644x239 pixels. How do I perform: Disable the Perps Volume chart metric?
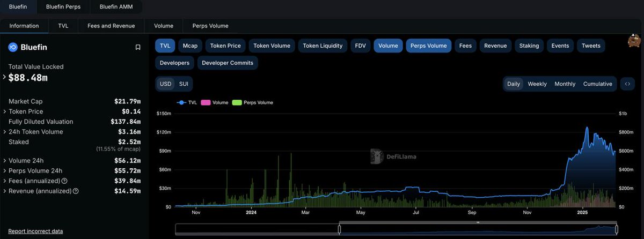pyautogui.click(x=428, y=46)
